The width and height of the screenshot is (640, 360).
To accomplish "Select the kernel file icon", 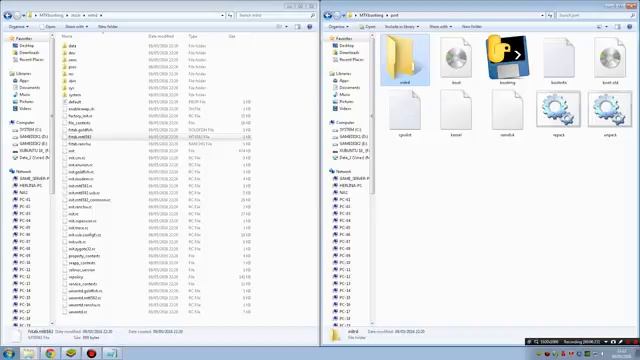I will pyautogui.click(x=456, y=113).
